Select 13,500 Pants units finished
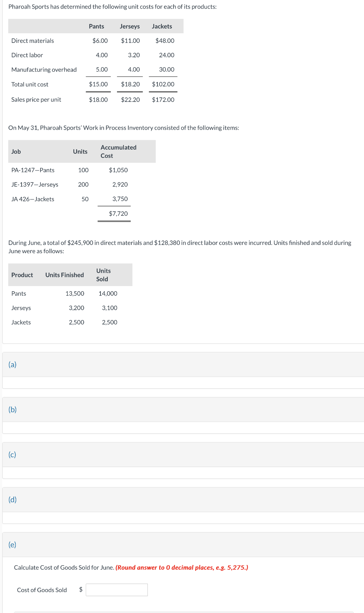Screen dimensions: 364x613 tap(75, 293)
